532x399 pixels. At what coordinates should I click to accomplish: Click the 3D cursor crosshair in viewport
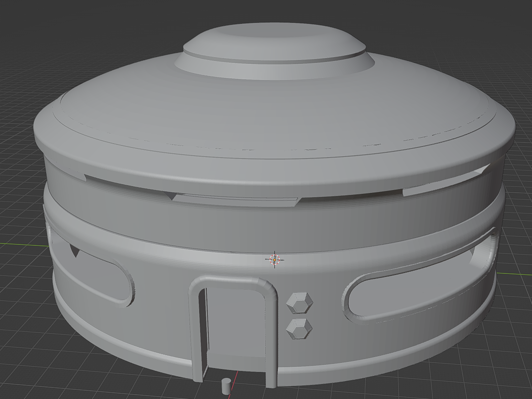(274, 260)
